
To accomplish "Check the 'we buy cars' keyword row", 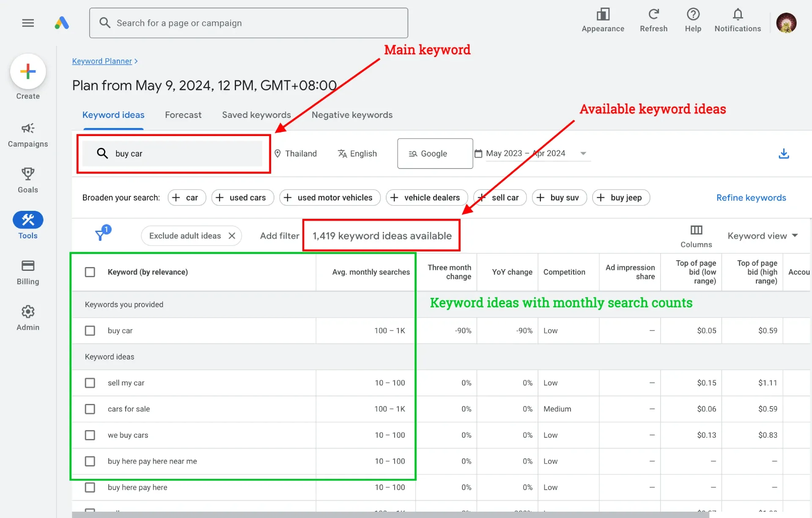I will (x=90, y=435).
